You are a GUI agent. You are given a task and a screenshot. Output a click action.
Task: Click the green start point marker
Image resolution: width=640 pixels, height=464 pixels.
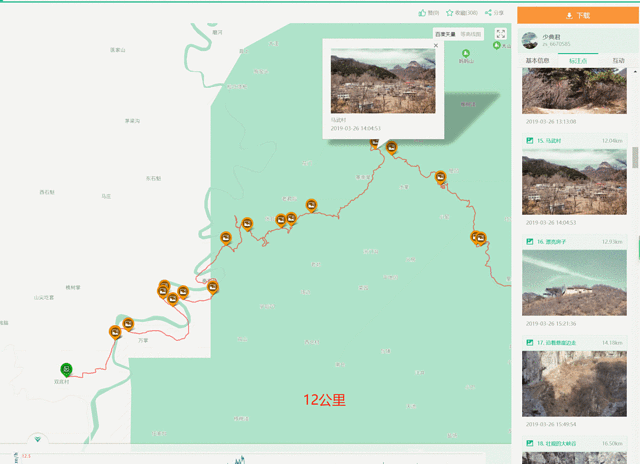coord(66,370)
